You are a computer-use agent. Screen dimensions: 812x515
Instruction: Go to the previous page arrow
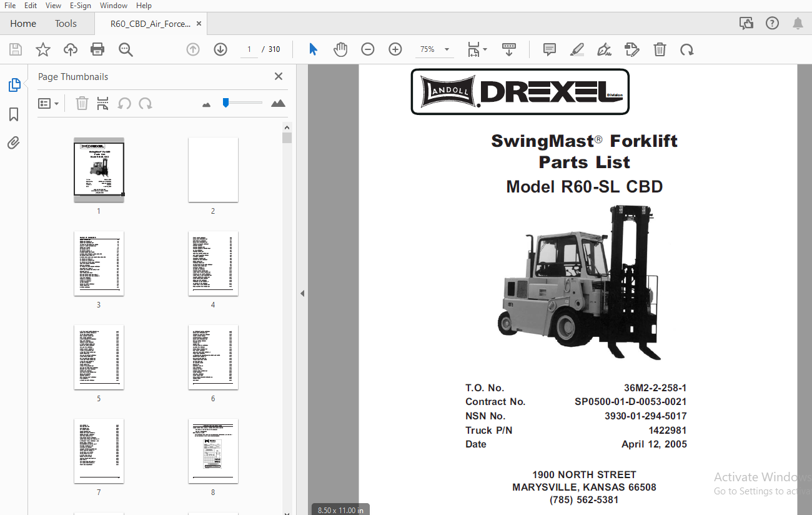tap(193, 49)
